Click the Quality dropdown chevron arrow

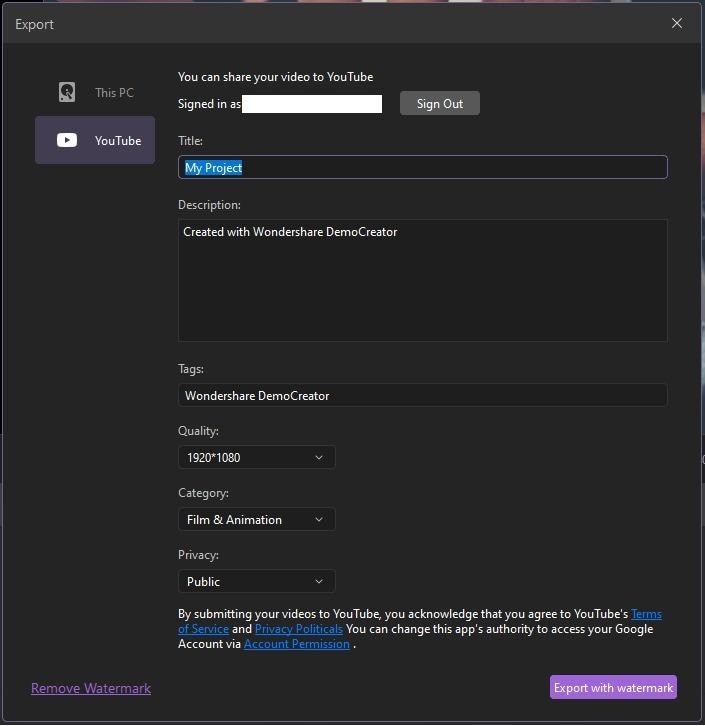tap(319, 457)
